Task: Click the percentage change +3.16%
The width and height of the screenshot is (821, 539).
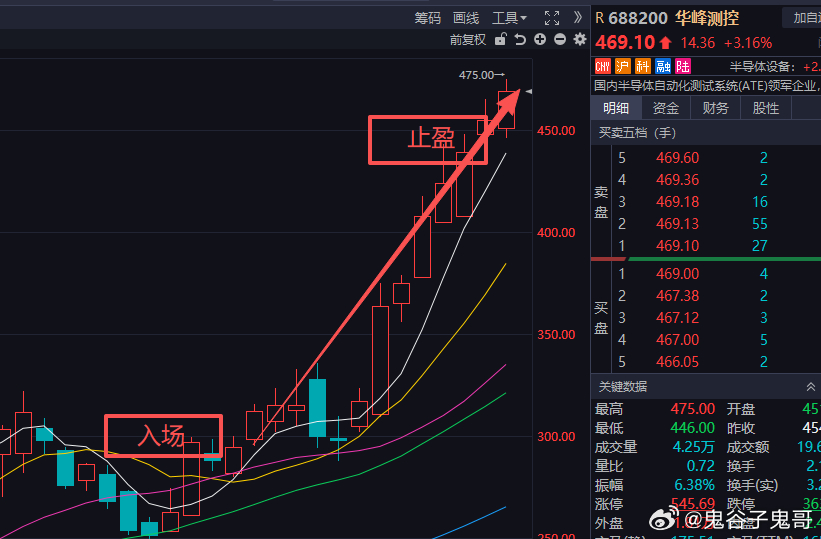Action: 748,42
